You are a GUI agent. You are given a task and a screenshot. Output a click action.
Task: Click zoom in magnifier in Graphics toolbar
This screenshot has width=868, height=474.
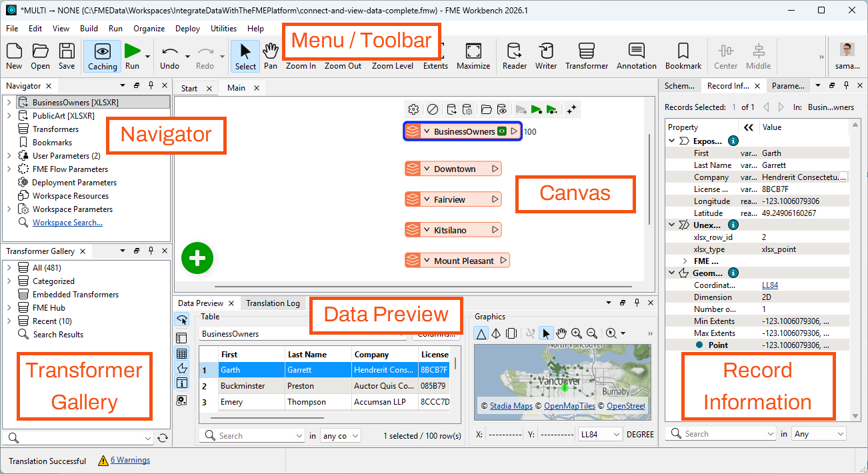coord(577,333)
